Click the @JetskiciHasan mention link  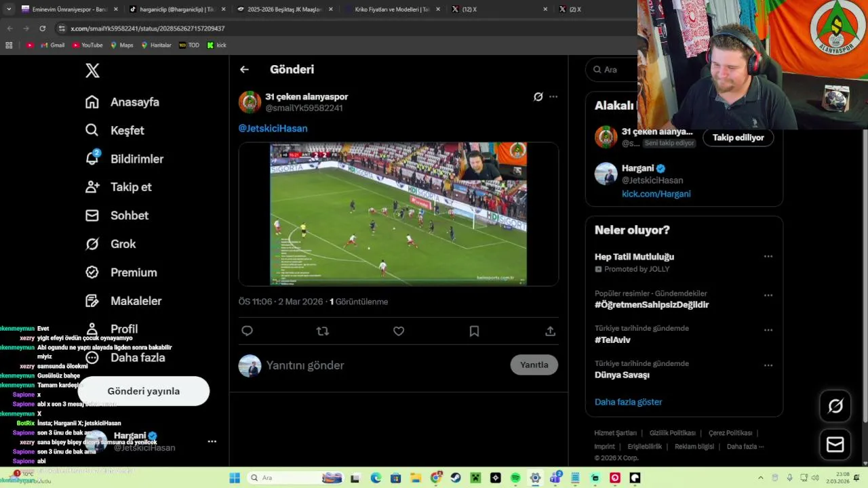pyautogui.click(x=273, y=128)
